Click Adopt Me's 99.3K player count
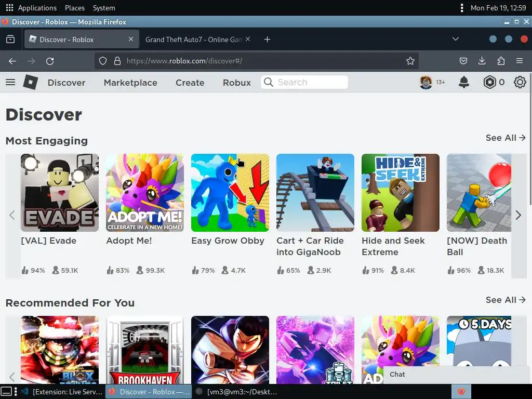This screenshot has height=399, width=532. [x=155, y=270]
